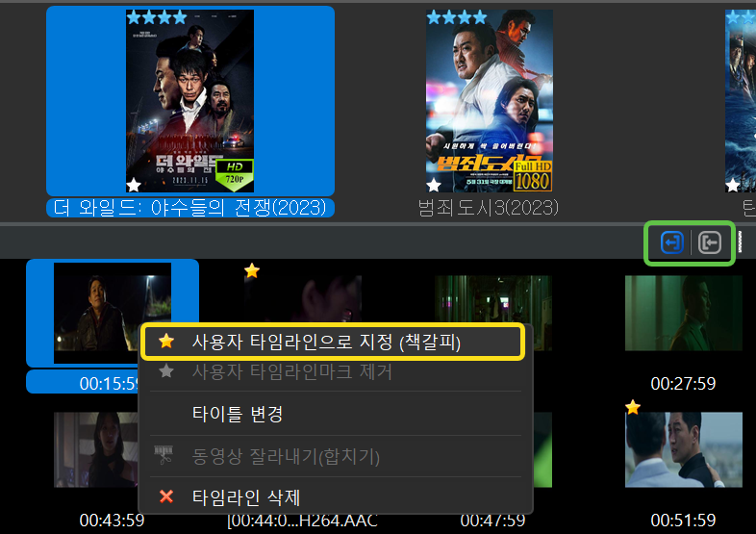Select the 00:27:59 timeline thumbnail
This screenshot has height=534, width=756.
point(684,313)
